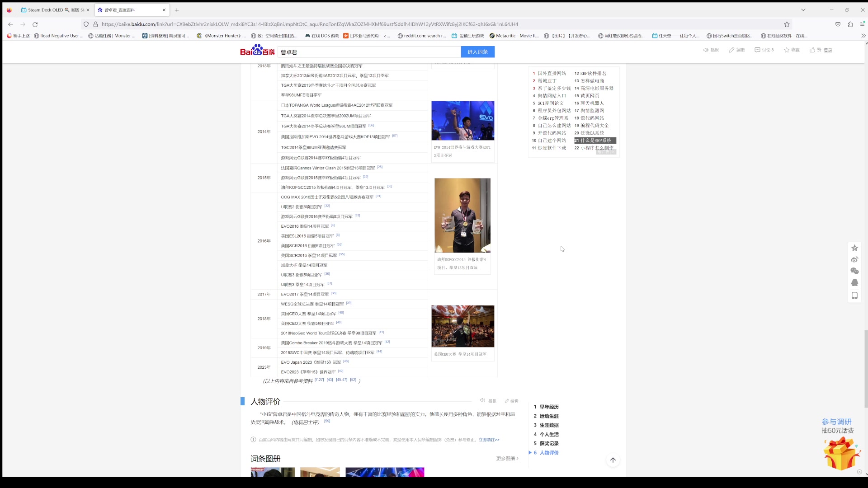Click the back-to-top arrow button
The width and height of the screenshot is (868, 488).
pos(613,460)
